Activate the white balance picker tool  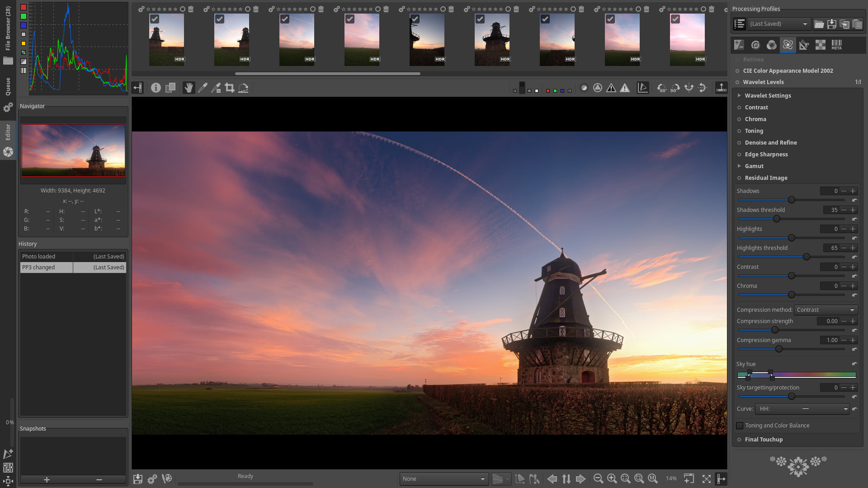(202, 88)
